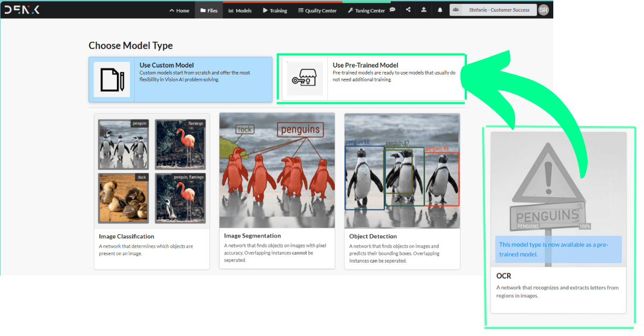The image size is (644, 336).
Task: Switch to the Models tab
Action: 239,10
